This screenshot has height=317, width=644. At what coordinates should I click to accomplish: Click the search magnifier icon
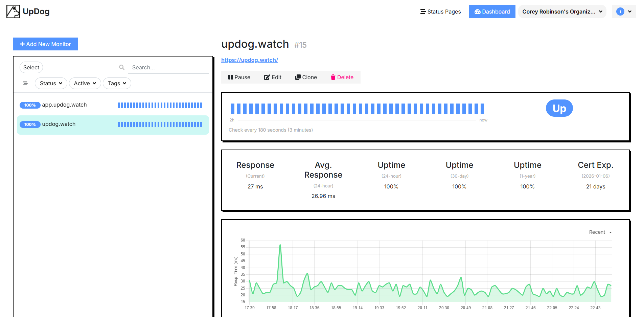121,67
